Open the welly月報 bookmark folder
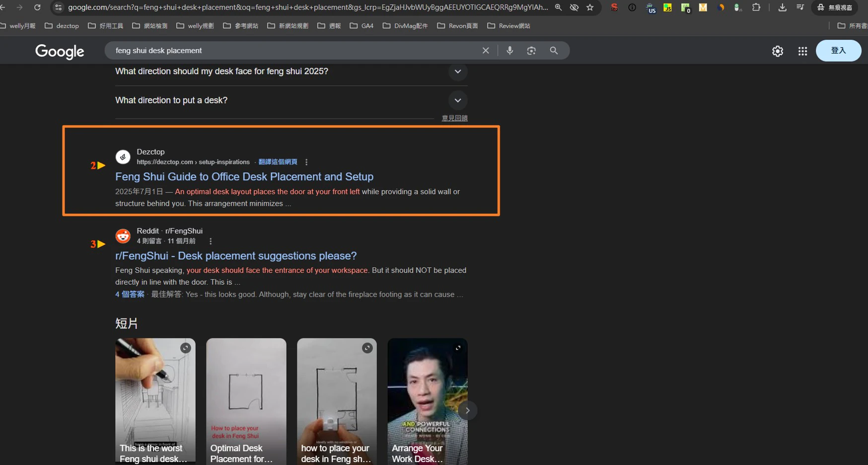The height and width of the screenshot is (465, 868). click(x=18, y=26)
